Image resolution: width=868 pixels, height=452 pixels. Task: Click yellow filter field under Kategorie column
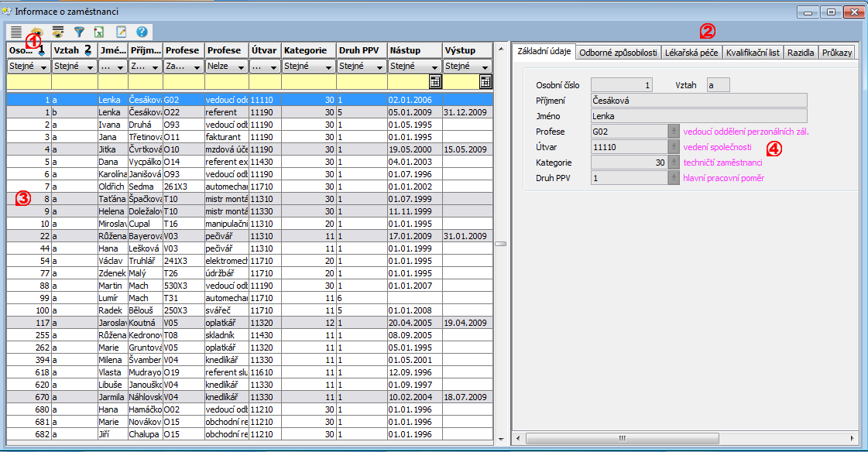point(308,81)
